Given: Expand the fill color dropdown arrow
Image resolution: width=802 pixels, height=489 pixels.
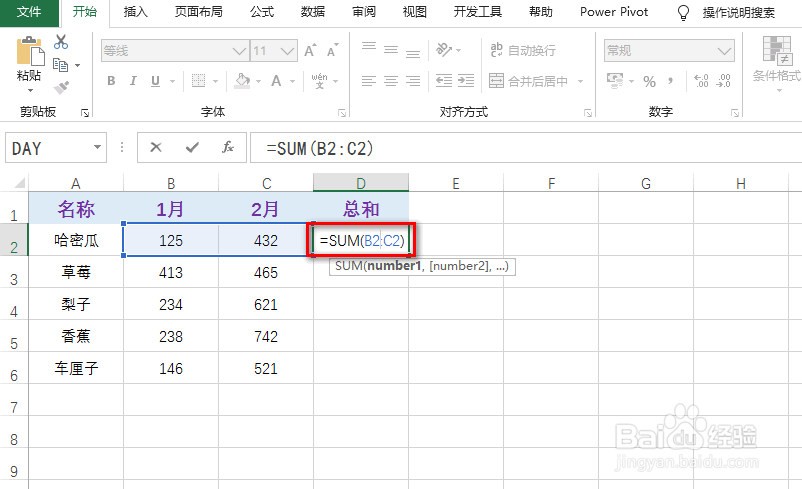Looking at the screenshot, I should (258, 81).
